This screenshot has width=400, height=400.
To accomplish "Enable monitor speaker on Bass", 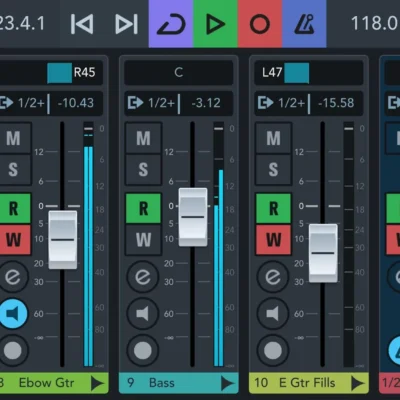I will tap(143, 314).
